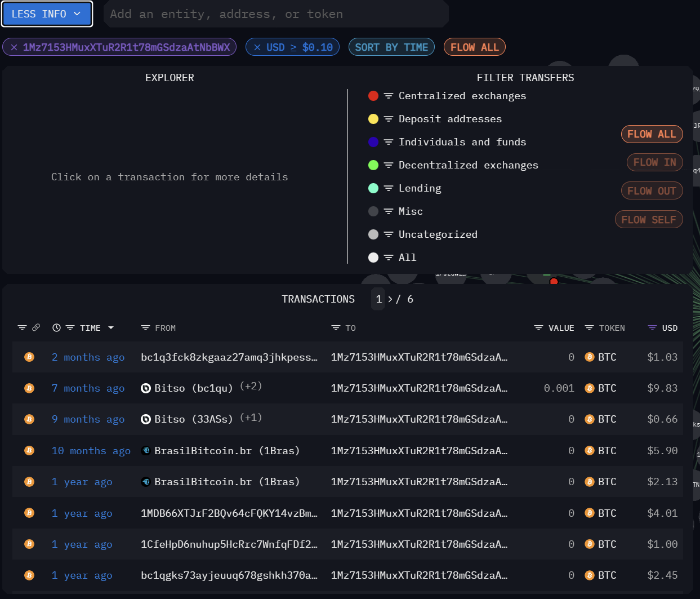
Task: Collapse panel with LESS INFO button
Action: click(x=47, y=14)
